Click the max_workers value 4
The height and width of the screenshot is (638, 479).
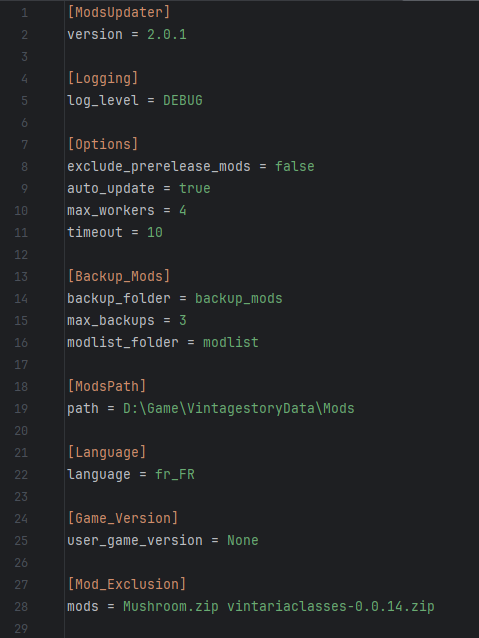coord(183,210)
